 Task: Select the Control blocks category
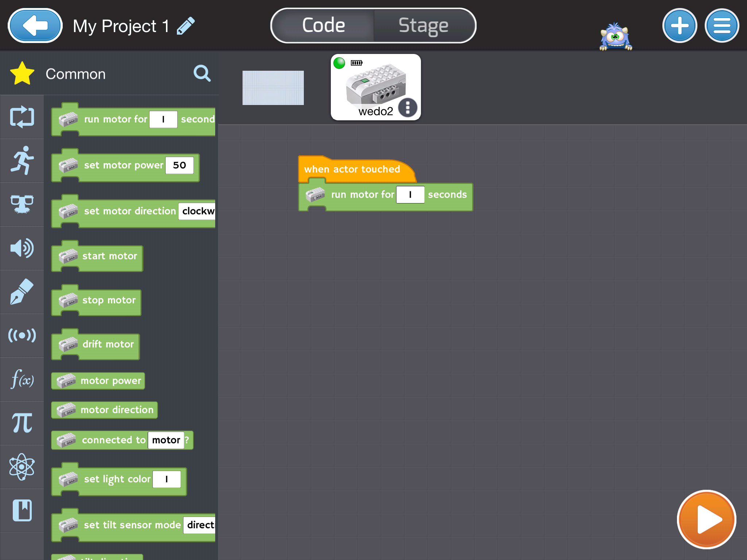[22, 117]
